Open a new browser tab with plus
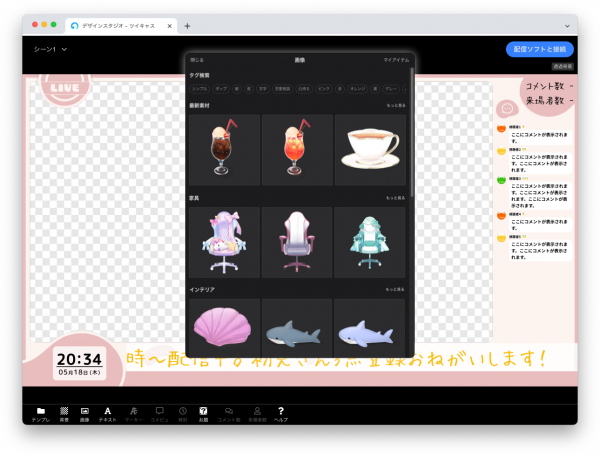Image resolution: width=600 pixels, height=456 pixels. pos(187,26)
